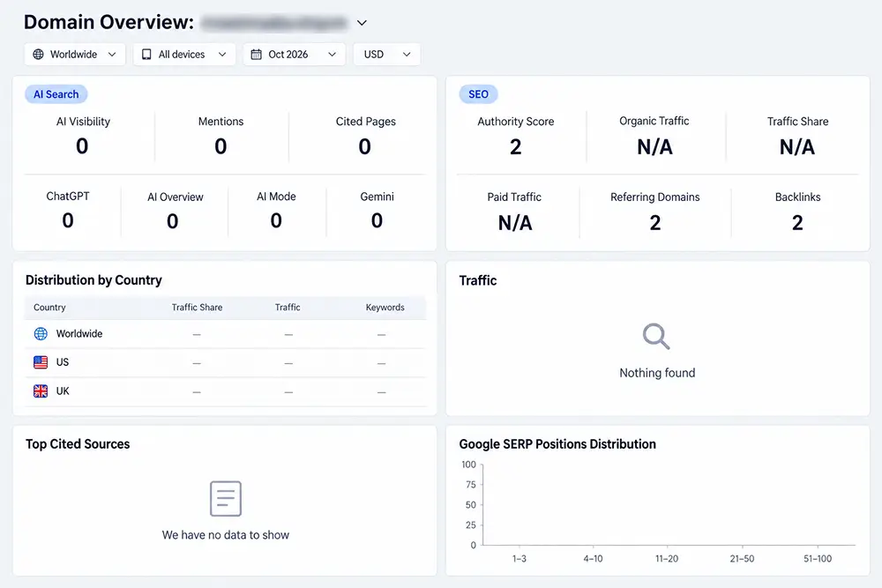Viewport: 882px width, 588px height.
Task: Click the Authority Score value 2
Action: point(516,146)
